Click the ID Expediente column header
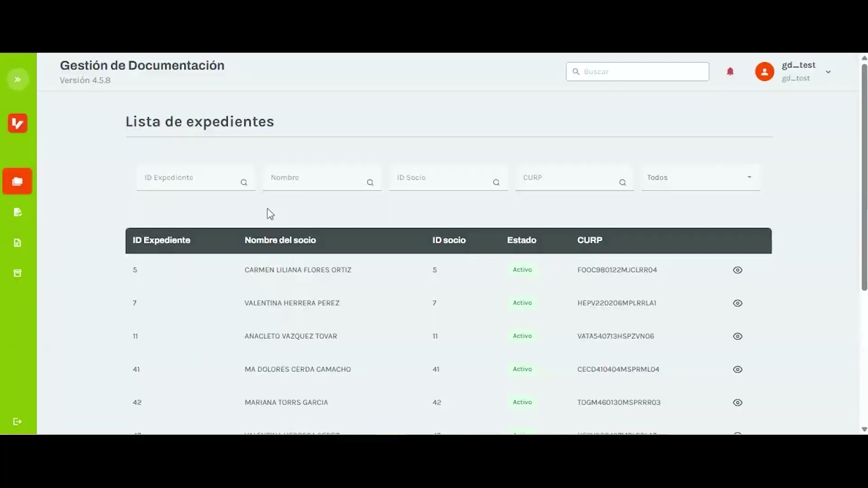The image size is (868, 488). [162, 240]
